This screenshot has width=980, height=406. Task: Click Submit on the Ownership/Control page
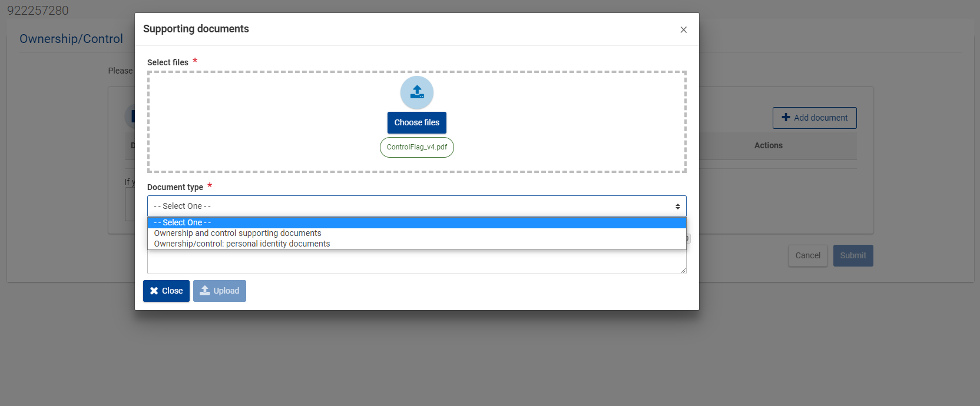pos(853,255)
